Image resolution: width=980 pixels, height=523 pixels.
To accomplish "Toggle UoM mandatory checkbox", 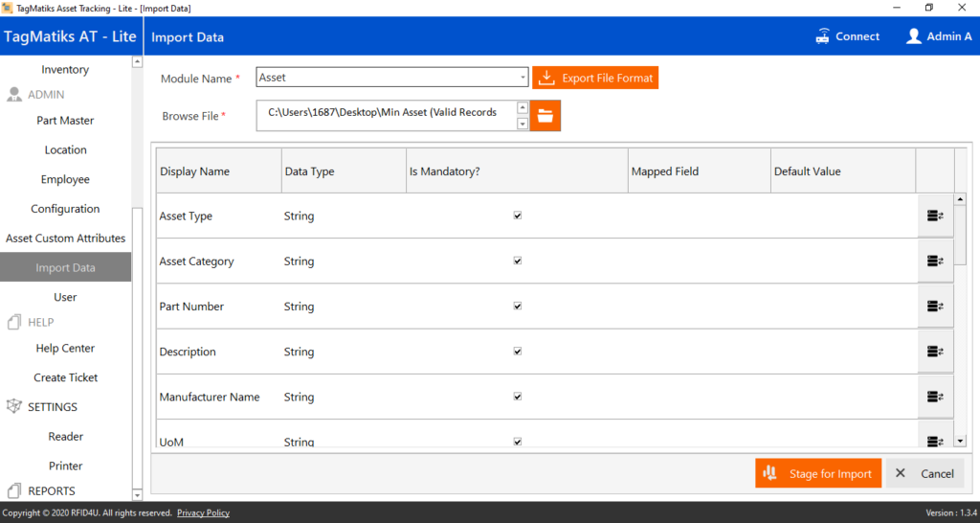I will [518, 442].
